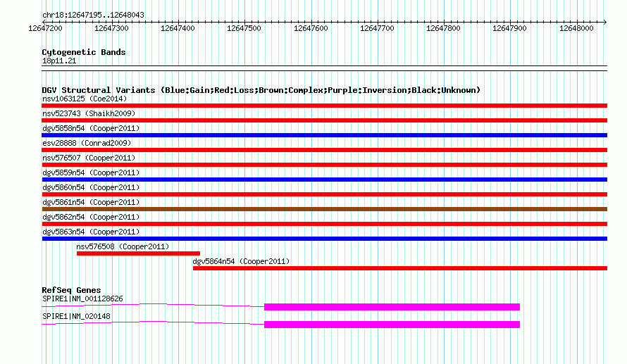Click the esv28888 (Conrad2009) label
627x364 pixels.
click(87, 143)
